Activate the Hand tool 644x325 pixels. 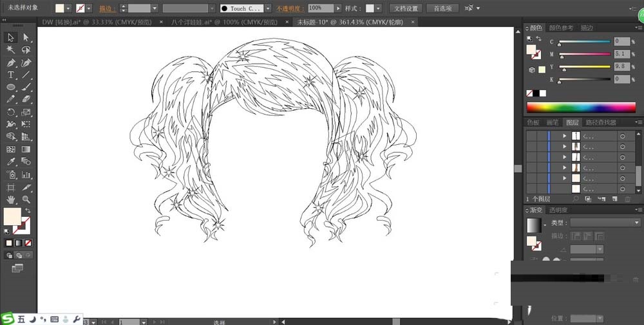[x=11, y=200]
